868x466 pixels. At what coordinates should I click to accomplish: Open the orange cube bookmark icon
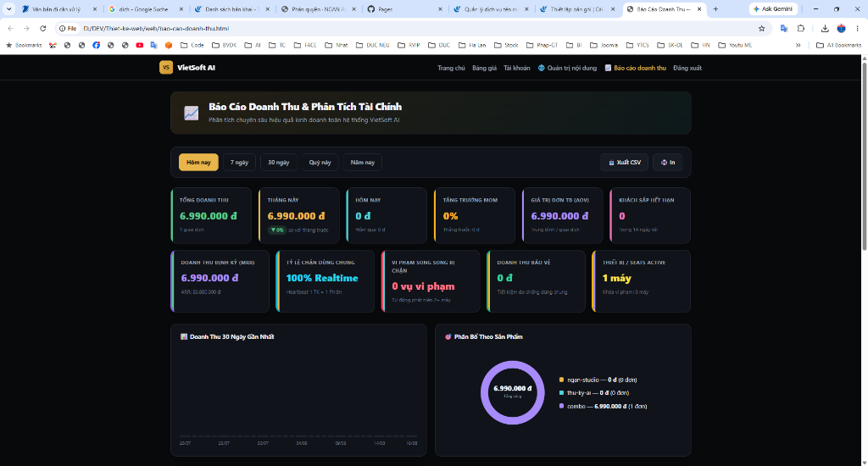[x=169, y=46]
